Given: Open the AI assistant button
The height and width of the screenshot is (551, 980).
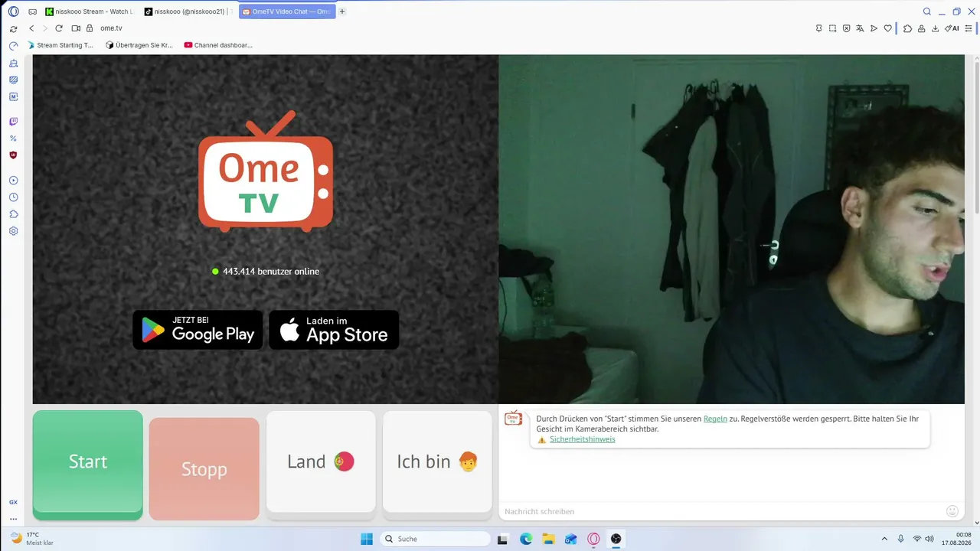Looking at the screenshot, I should [952, 28].
